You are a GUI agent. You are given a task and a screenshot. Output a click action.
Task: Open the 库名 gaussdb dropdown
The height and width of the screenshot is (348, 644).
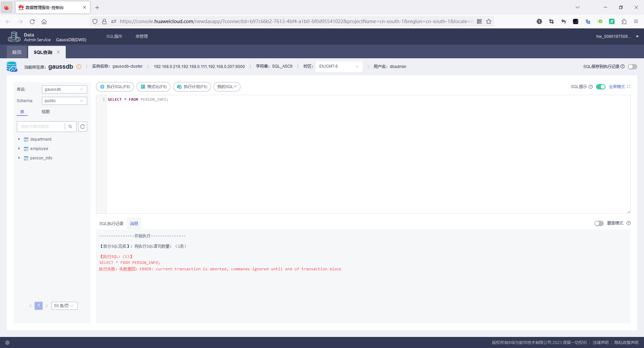pyautogui.click(x=64, y=89)
